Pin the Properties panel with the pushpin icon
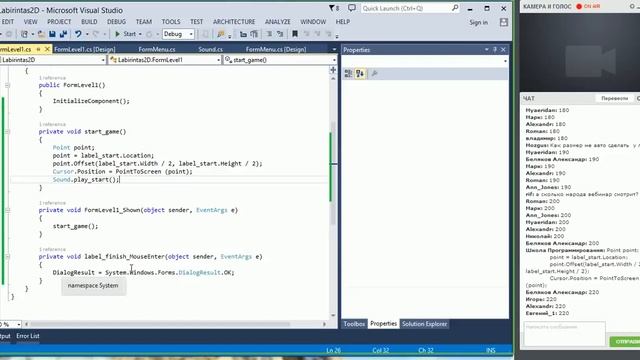The image size is (640, 360). pyautogui.click(x=495, y=49)
